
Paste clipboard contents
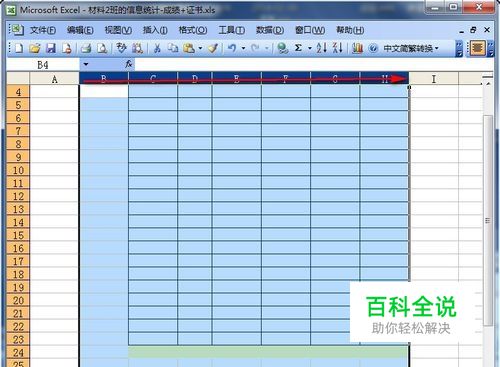(x=189, y=48)
